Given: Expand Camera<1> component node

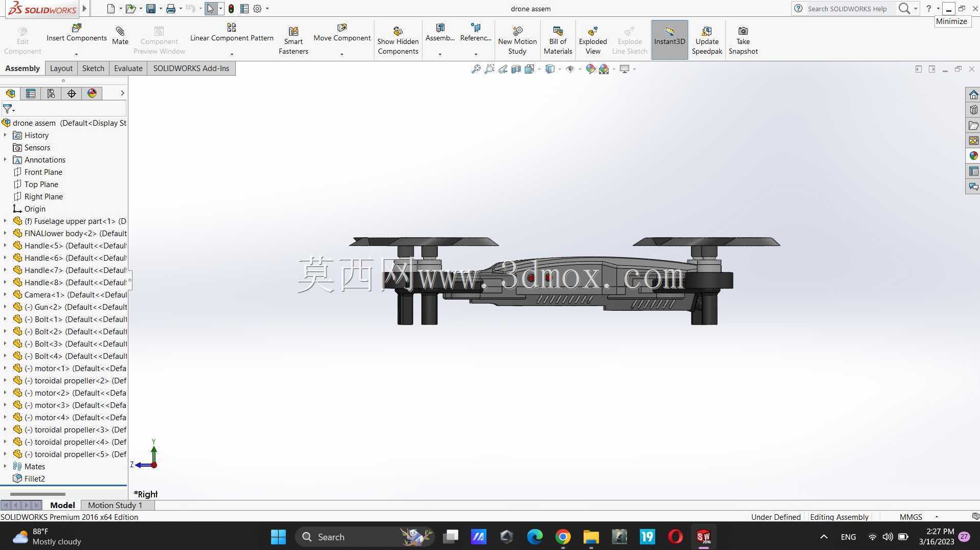Looking at the screenshot, I should (x=5, y=294).
